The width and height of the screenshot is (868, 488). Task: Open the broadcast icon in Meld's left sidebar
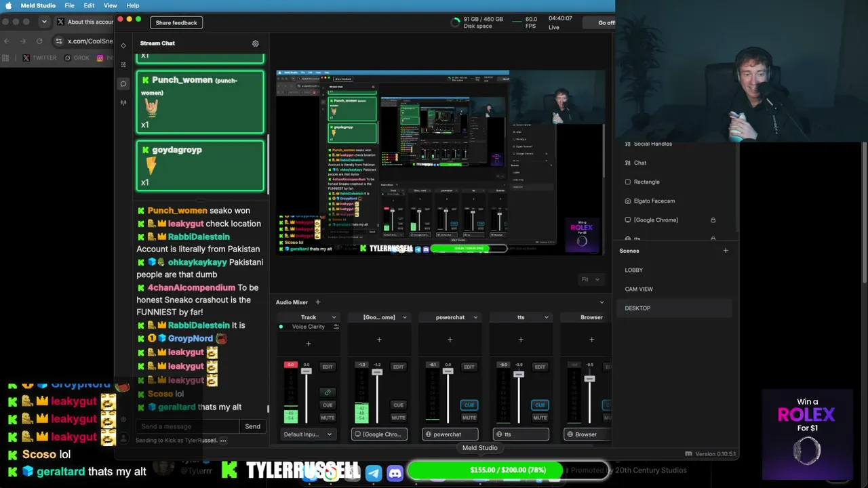tap(123, 103)
